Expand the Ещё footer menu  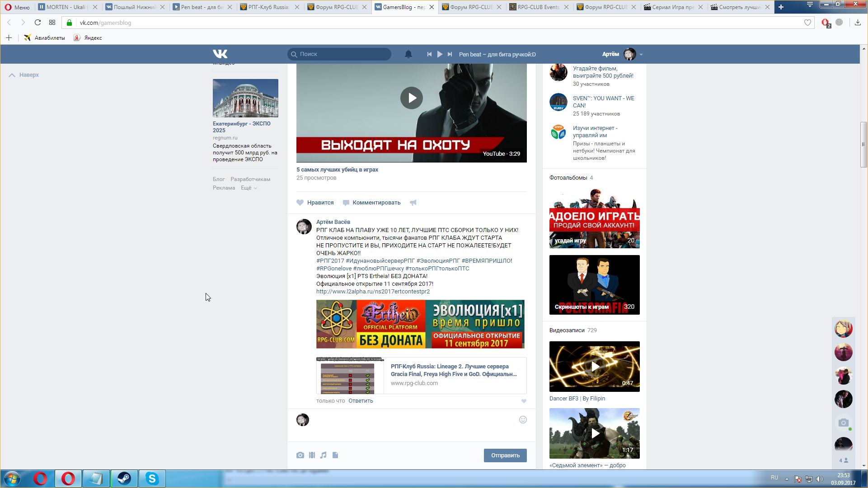point(249,188)
